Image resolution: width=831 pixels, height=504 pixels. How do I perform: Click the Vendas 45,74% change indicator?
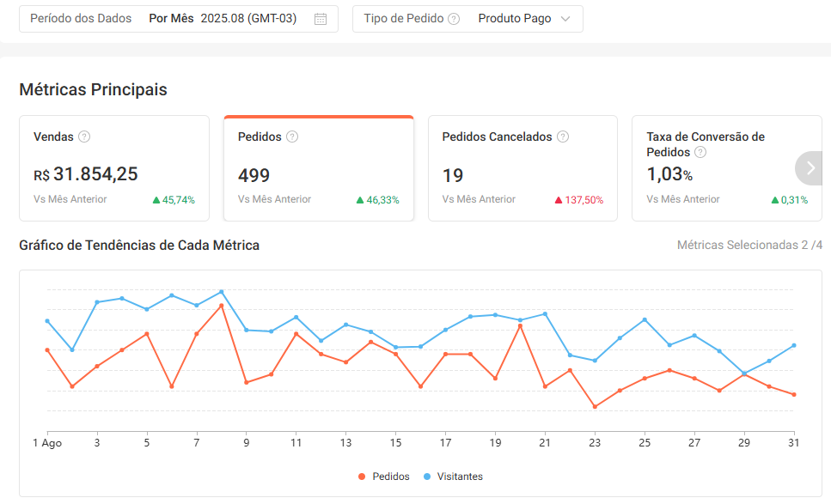point(174,200)
